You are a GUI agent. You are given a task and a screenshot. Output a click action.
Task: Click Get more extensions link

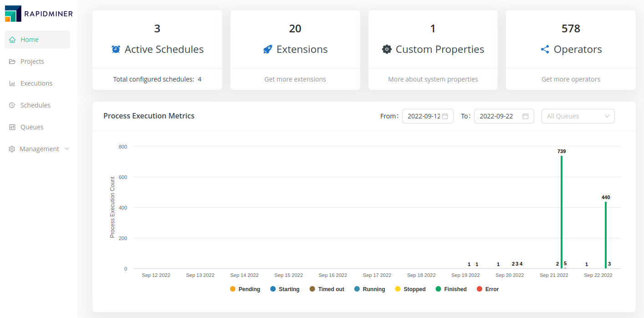[295, 79]
